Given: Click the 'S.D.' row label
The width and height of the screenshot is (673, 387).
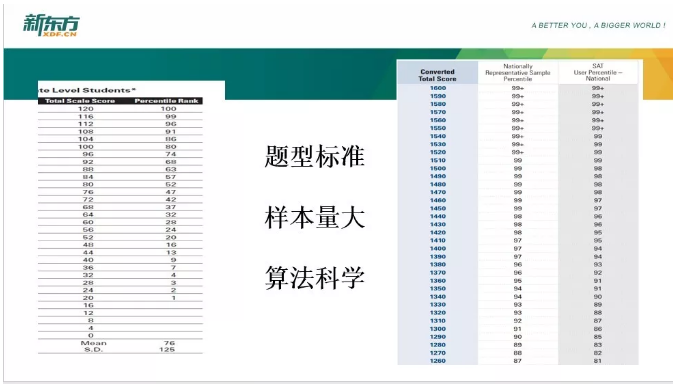Looking at the screenshot, I should point(94,350).
